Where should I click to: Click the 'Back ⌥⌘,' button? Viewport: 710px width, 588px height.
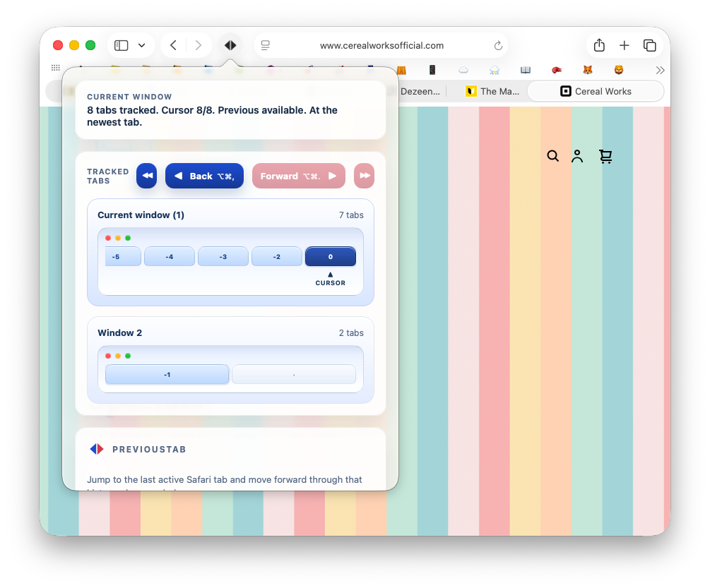tap(204, 175)
